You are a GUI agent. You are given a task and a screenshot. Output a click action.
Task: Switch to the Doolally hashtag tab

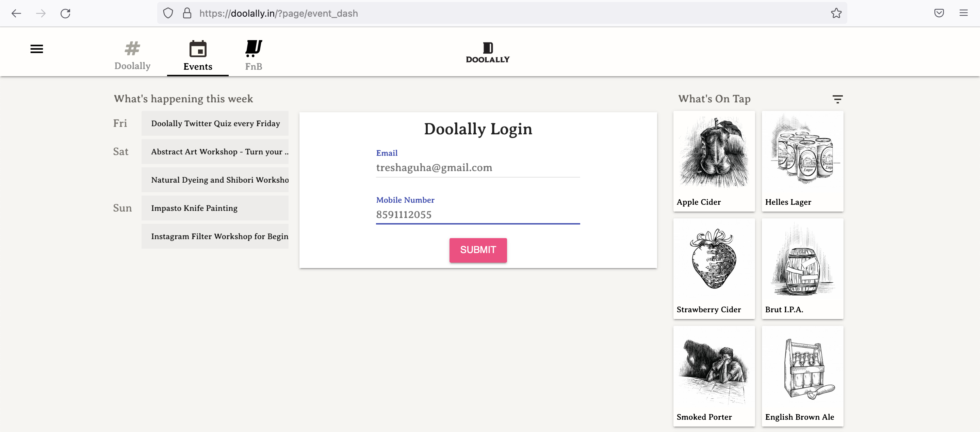132,56
